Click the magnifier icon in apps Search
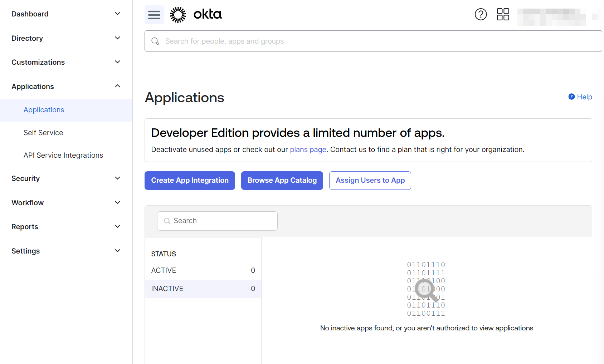This screenshot has height=364, width=604. (x=167, y=221)
